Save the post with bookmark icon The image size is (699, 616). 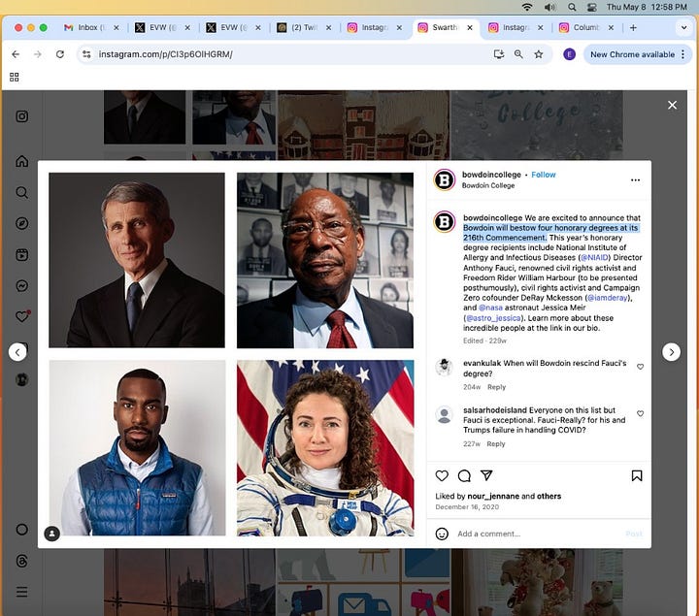(x=637, y=475)
